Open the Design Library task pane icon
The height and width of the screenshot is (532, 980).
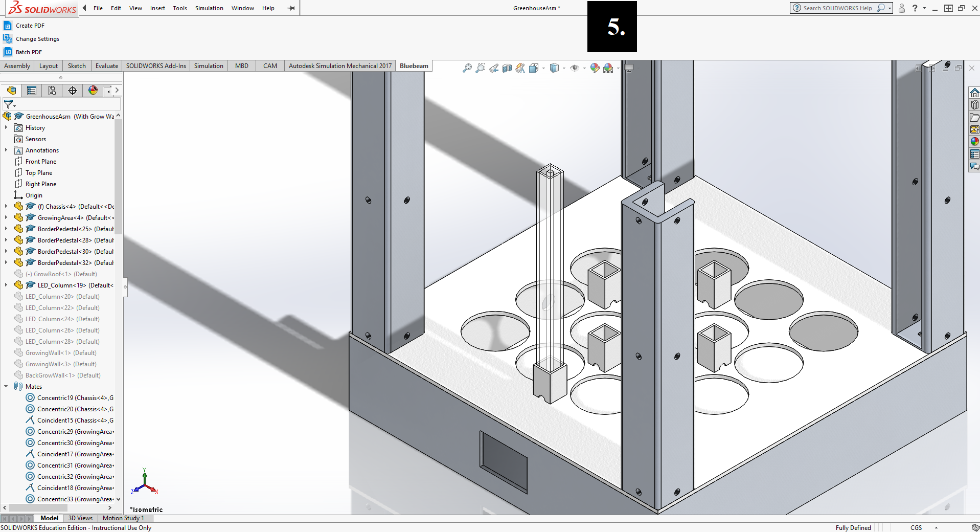975,105
